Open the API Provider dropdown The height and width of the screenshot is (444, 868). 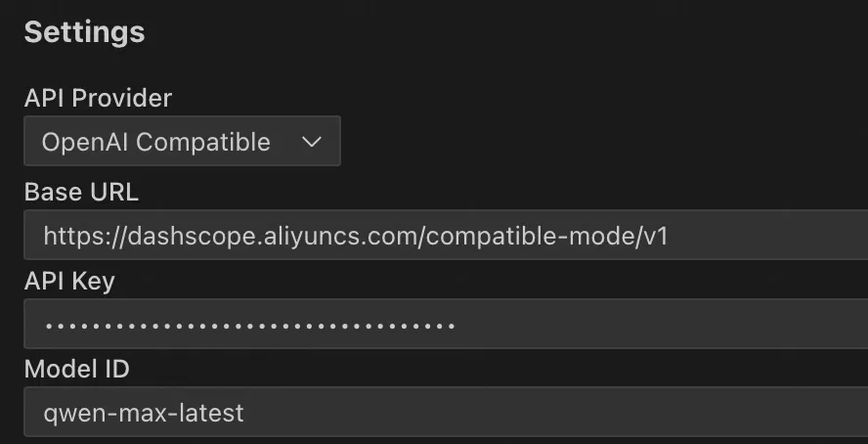(182, 142)
